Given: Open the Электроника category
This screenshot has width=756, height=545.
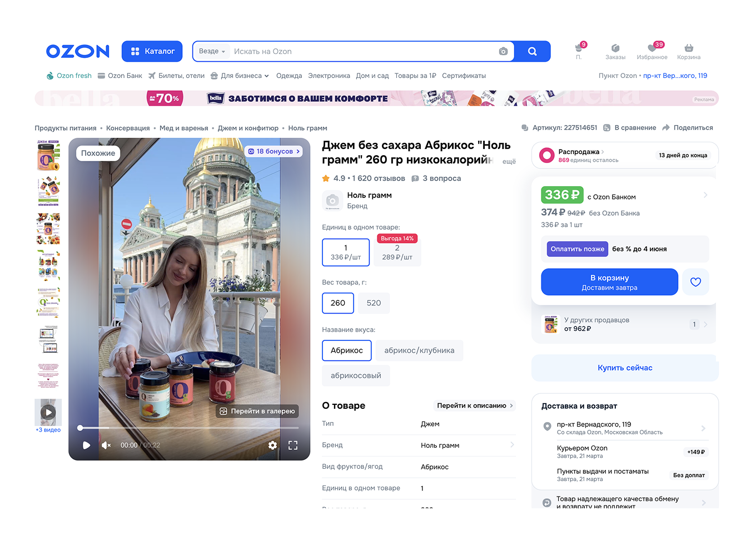Looking at the screenshot, I should tap(329, 76).
